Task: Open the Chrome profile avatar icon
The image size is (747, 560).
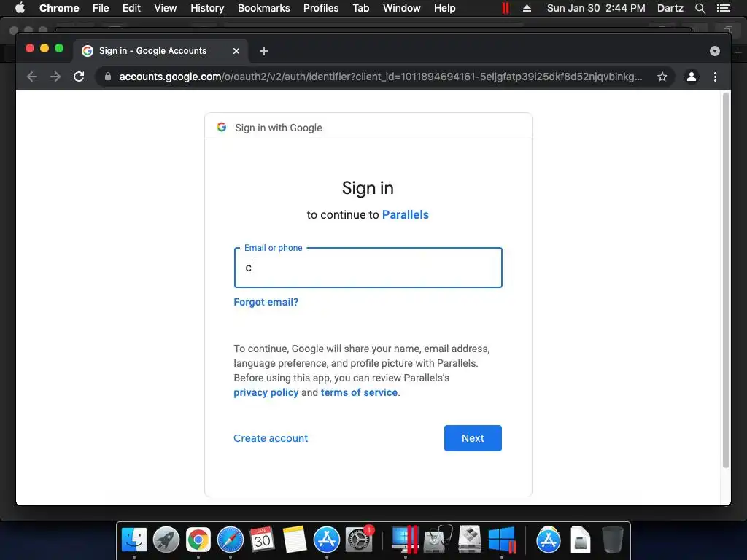Action: point(692,77)
